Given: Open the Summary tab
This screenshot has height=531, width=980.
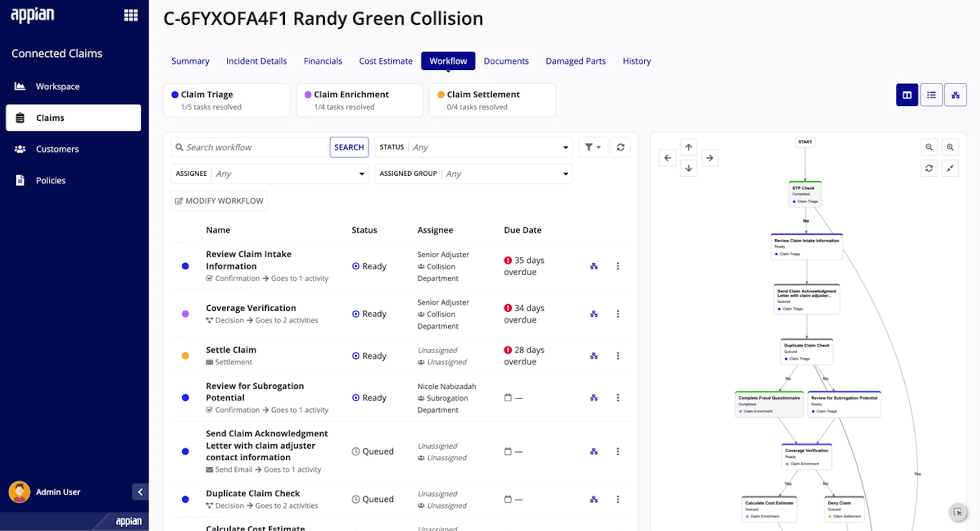Looking at the screenshot, I should point(190,61).
